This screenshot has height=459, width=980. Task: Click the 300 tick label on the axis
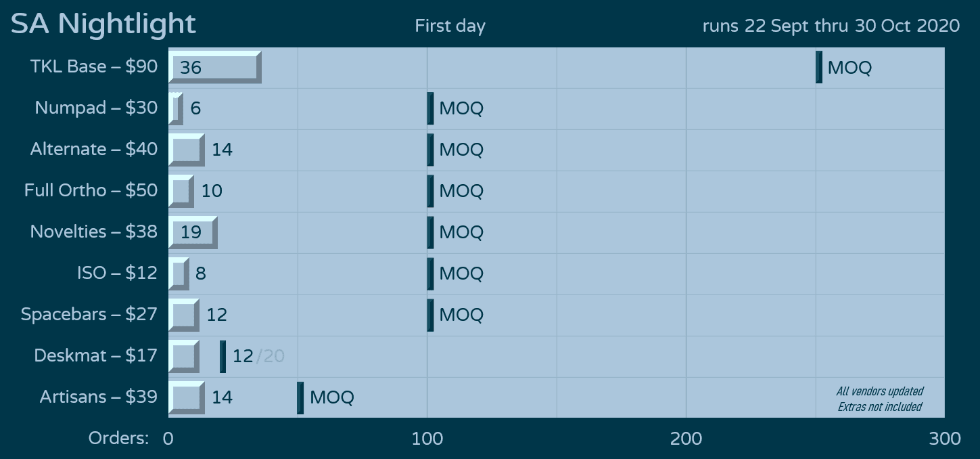coord(944,439)
